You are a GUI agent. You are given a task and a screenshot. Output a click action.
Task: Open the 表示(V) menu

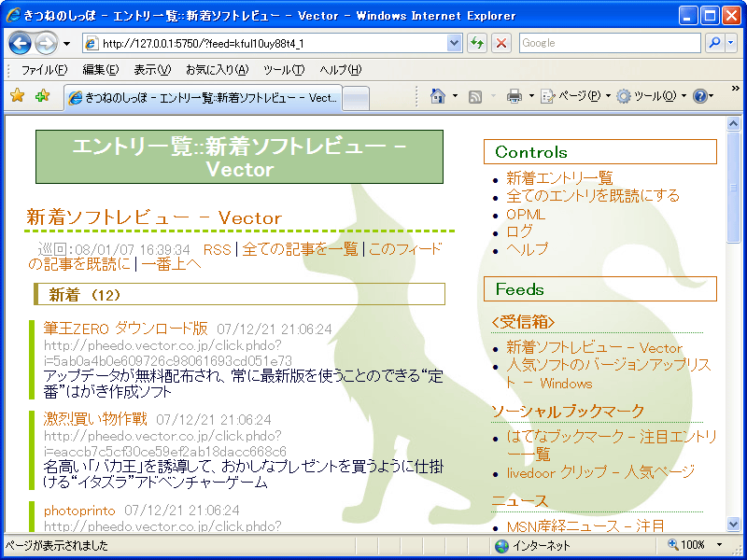tap(152, 71)
